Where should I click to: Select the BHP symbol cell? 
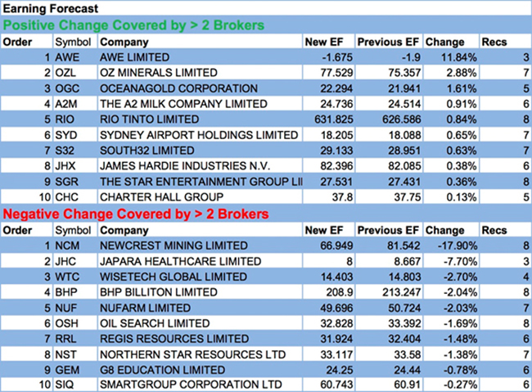click(x=67, y=292)
